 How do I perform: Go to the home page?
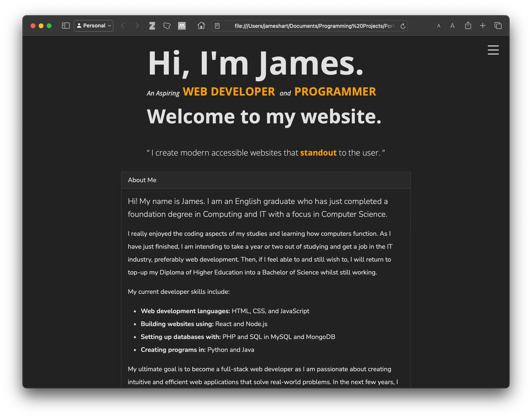pos(201,25)
